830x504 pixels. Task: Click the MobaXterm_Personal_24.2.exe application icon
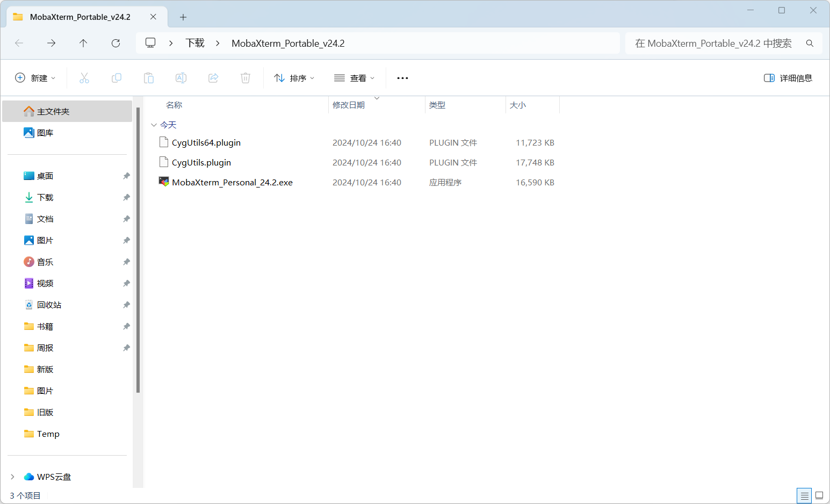click(164, 182)
